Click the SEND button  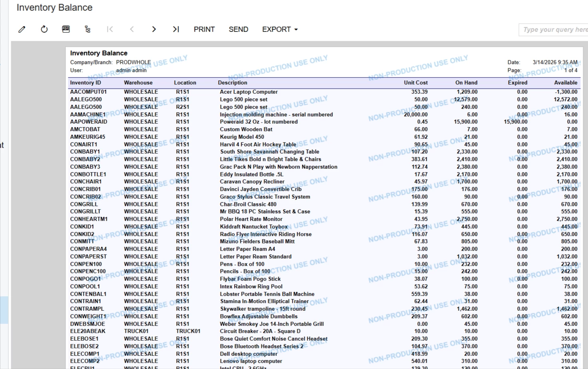238,29
